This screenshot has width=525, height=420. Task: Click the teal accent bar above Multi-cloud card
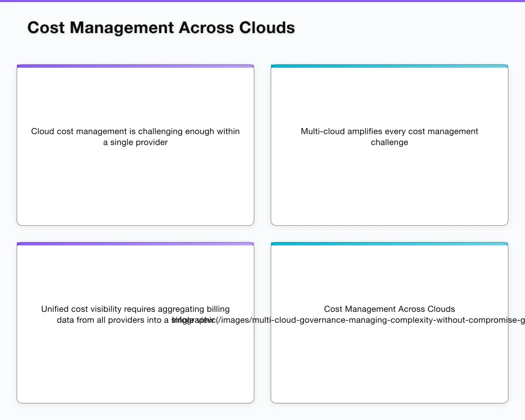pyautogui.click(x=389, y=66)
